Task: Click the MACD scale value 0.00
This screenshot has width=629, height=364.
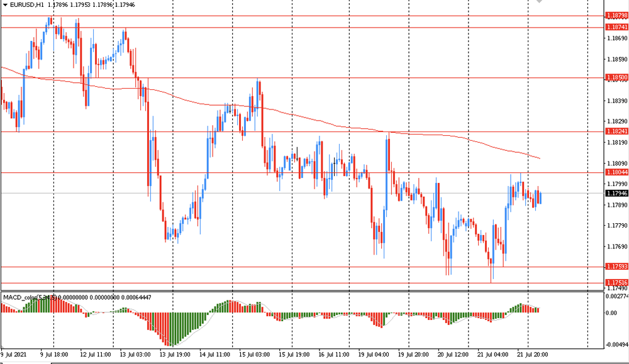Action: click(612, 312)
